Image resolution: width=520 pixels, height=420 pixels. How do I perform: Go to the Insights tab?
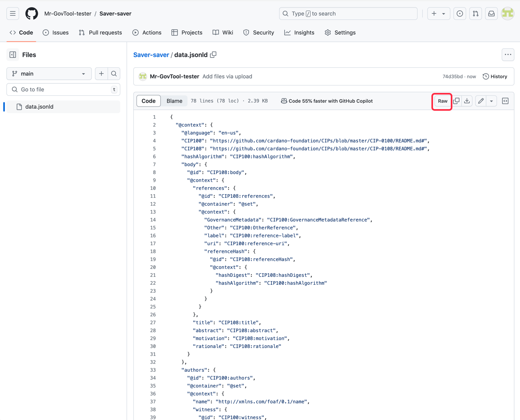point(299,32)
